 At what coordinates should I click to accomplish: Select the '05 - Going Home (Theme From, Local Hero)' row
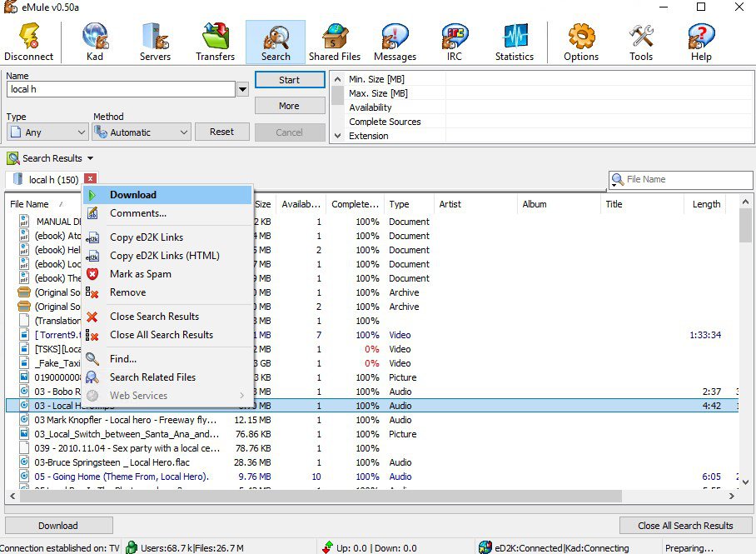click(371, 477)
